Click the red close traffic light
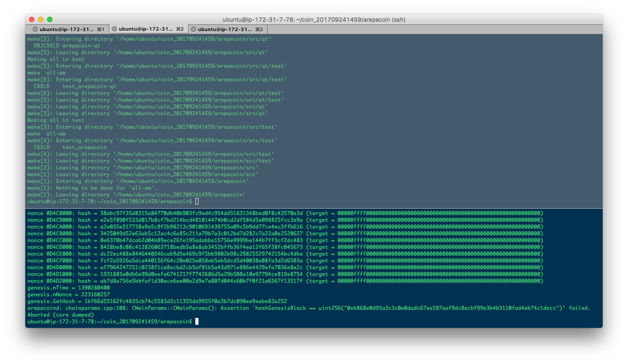The width and height of the screenshot is (628, 364). (31, 19)
